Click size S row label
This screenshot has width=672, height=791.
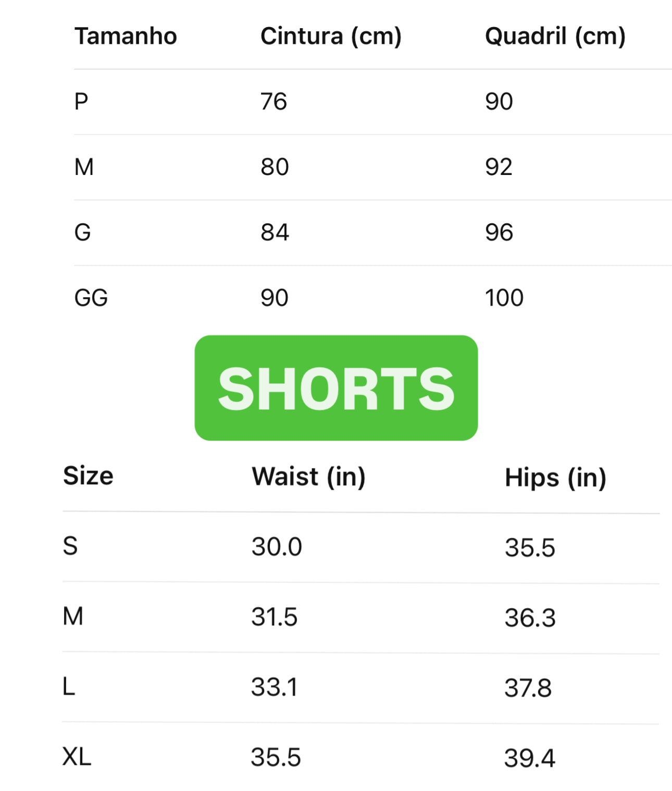click(x=70, y=546)
